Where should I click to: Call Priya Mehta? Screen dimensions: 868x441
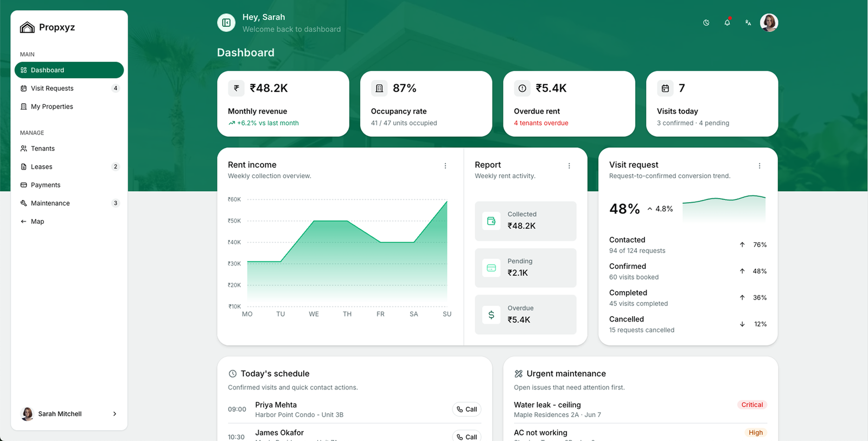(x=467, y=409)
